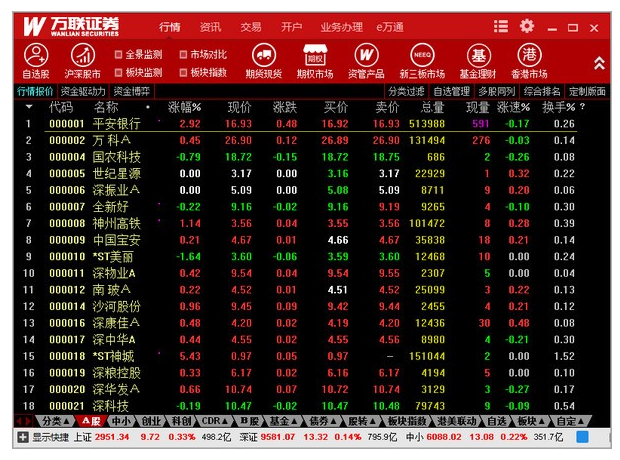Click the 多股同列 button
Viewport: 620px width, 460px height.
coord(497,91)
